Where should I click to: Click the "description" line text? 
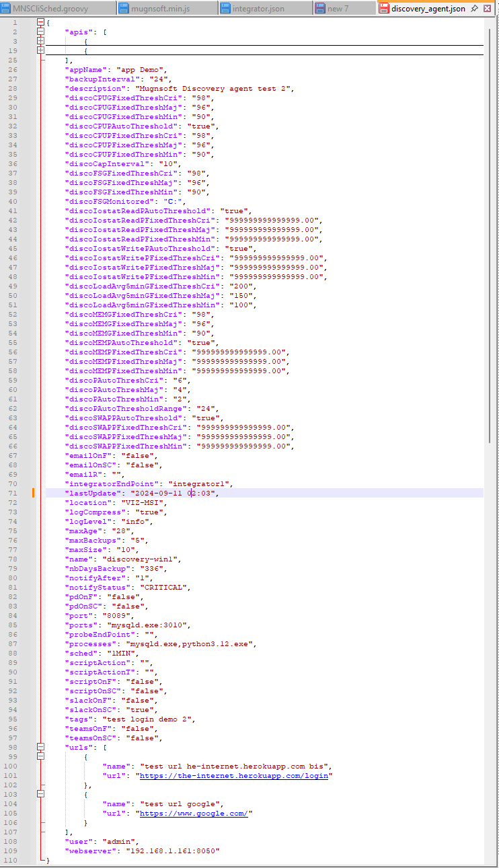point(180,88)
